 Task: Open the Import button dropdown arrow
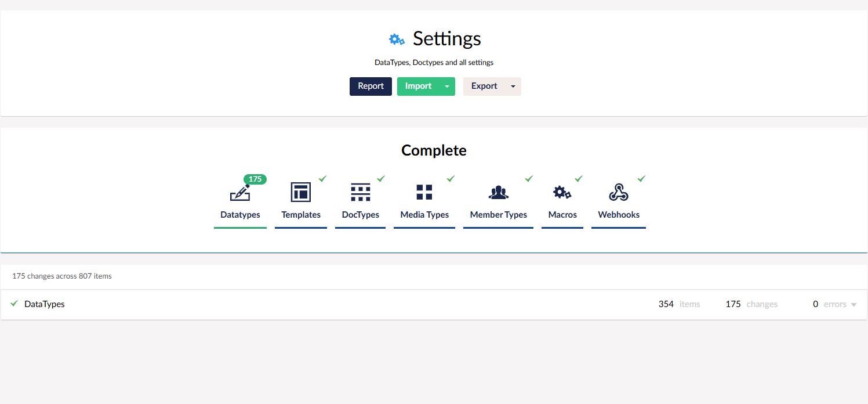click(447, 86)
